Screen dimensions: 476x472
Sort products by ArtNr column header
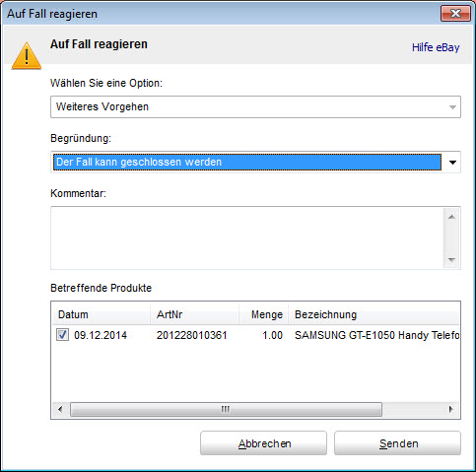194,314
